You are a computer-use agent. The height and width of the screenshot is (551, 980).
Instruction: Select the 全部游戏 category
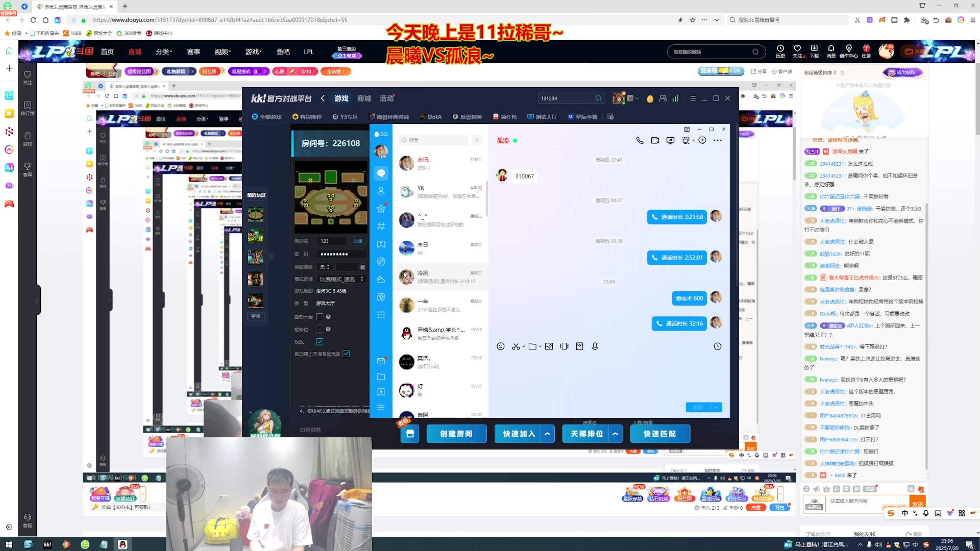pos(266,117)
